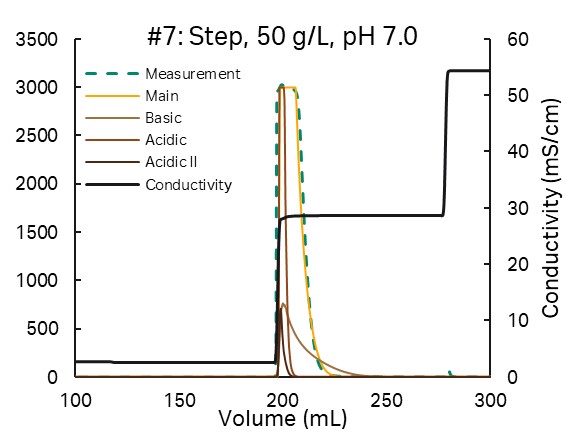Click the Volume (mL) axis title
Viewport: 566px width, 434px height.
pos(283,419)
